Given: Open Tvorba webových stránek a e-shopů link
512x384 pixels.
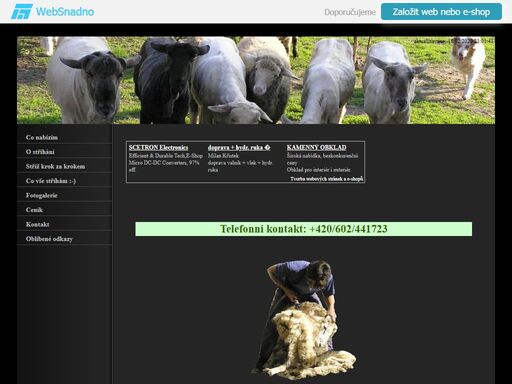Looking at the screenshot, I should (326, 179).
